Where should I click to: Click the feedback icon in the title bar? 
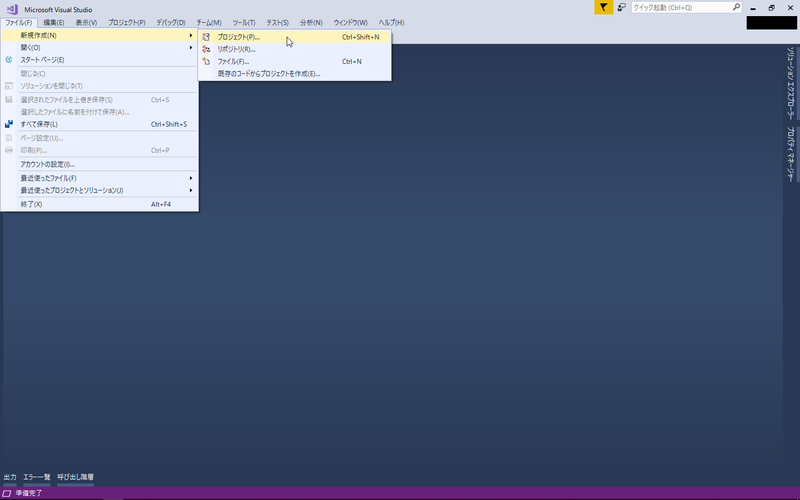pyautogui.click(x=621, y=7)
